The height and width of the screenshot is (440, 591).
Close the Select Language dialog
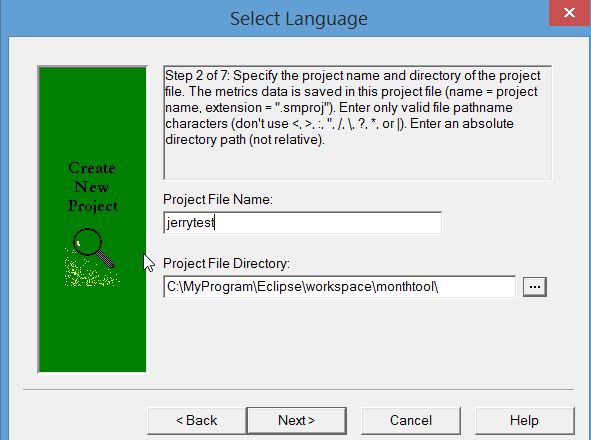[x=570, y=12]
